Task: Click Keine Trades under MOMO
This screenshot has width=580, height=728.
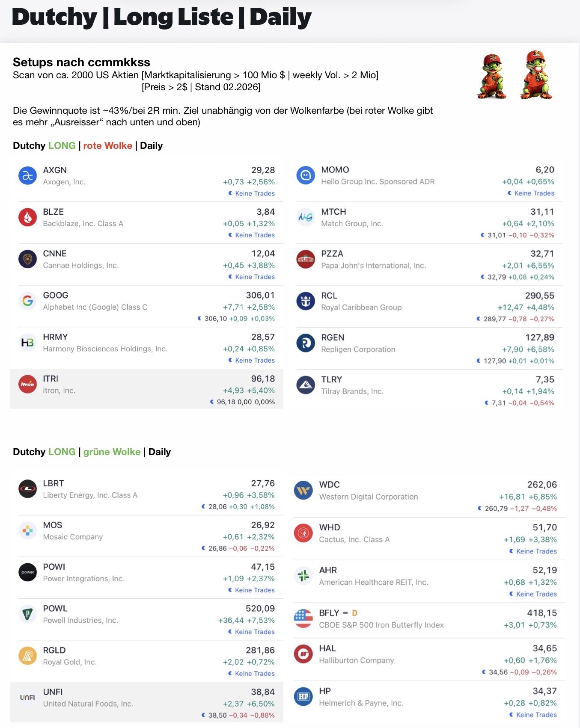Action: (x=534, y=193)
